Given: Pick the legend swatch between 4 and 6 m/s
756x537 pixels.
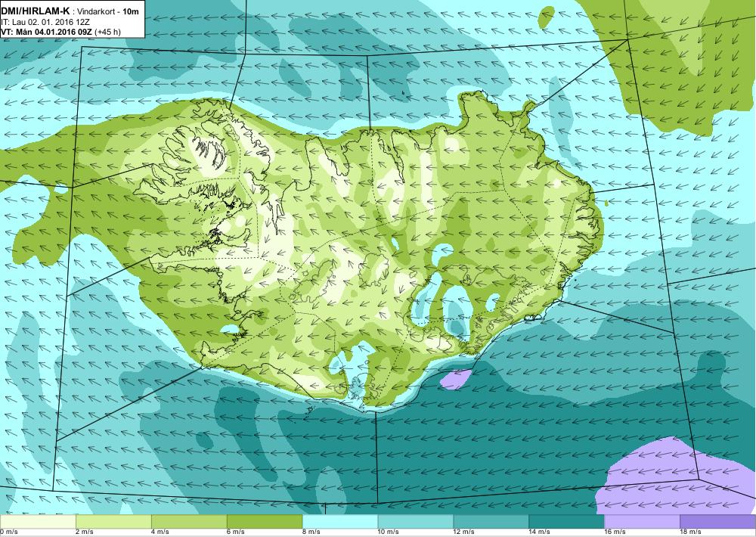Looking at the screenshot, I should 189,522.
